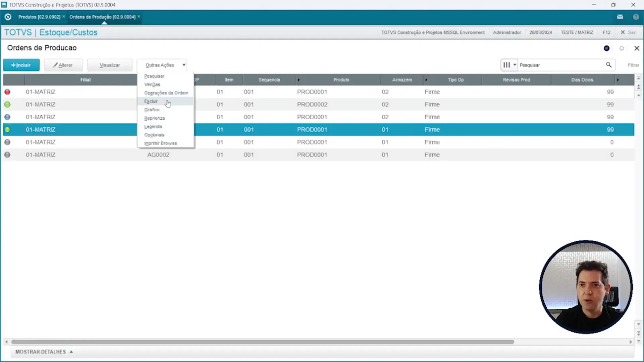Click red status dot in first row
Viewport: 644px width, 362px height.
[7, 92]
